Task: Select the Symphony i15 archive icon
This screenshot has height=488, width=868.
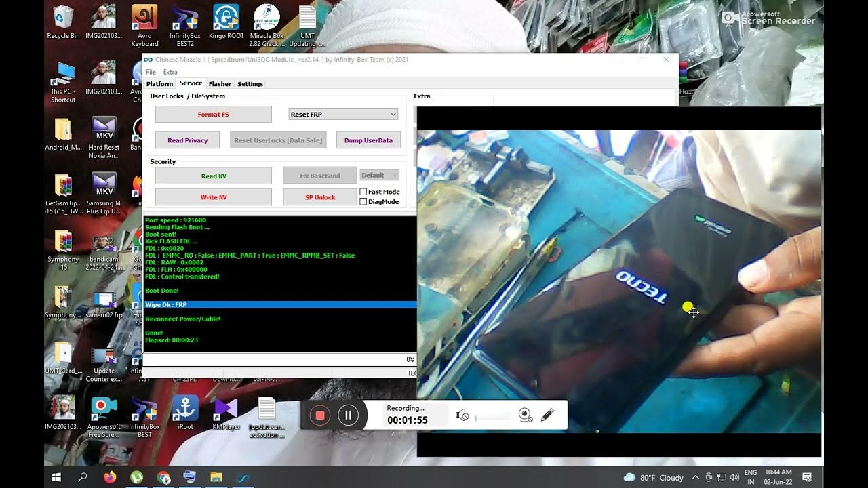Action: pos(63,250)
